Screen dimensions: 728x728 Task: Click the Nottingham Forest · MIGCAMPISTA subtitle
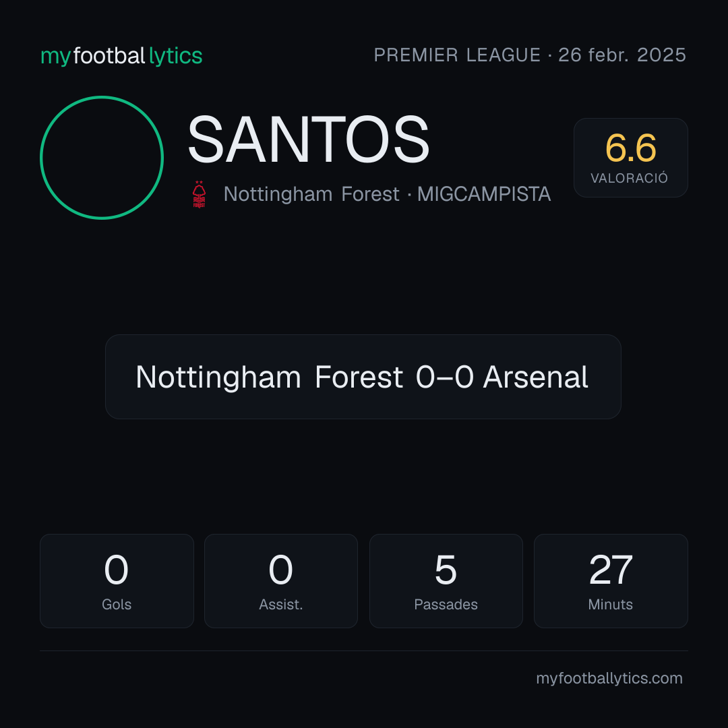tap(387, 194)
